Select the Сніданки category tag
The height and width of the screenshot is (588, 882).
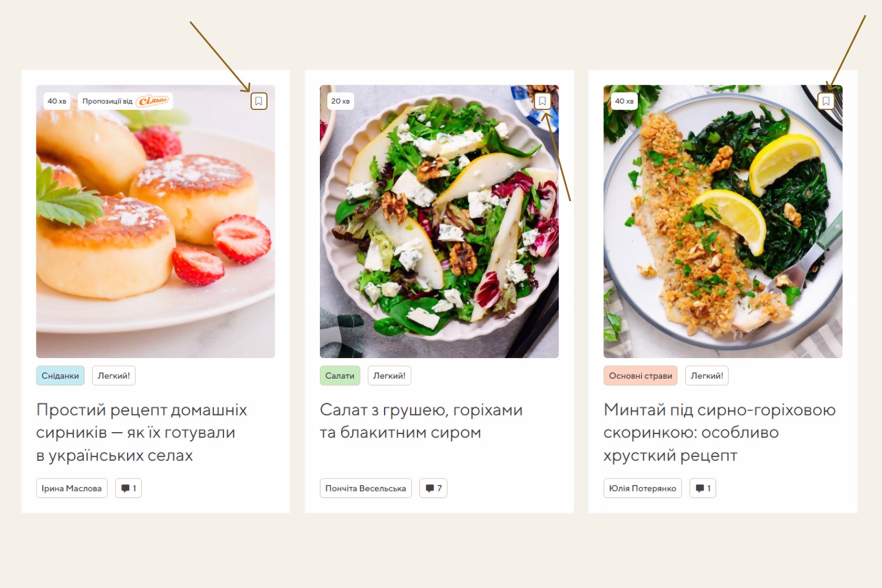coord(60,375)
